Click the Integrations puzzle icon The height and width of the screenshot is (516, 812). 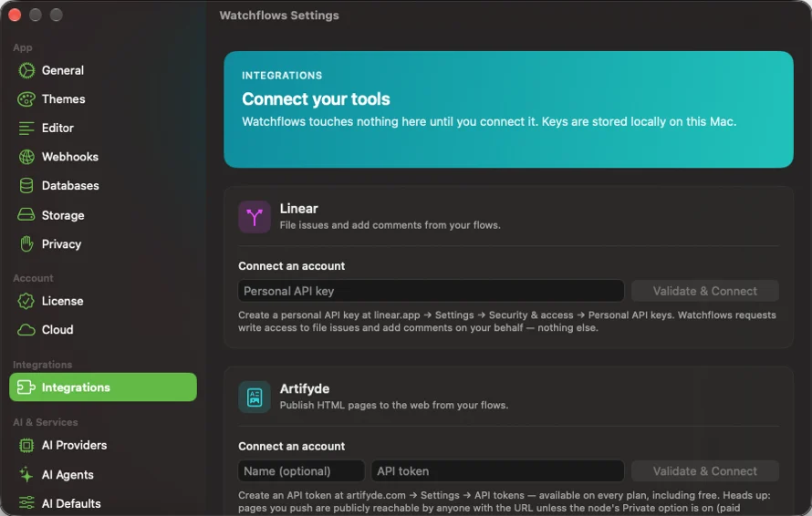[26, 387]
